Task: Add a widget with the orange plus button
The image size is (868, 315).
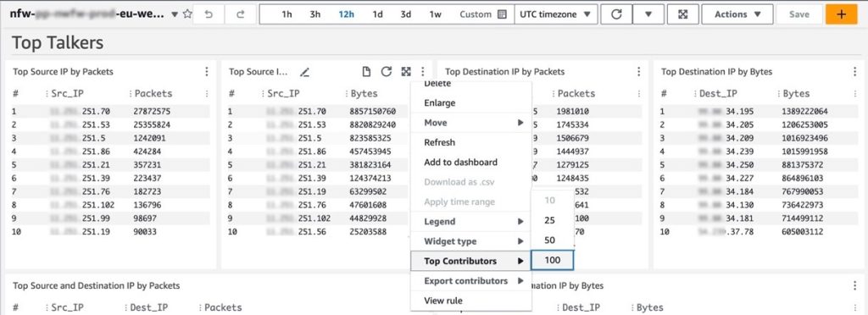Action: click(842, 14)
